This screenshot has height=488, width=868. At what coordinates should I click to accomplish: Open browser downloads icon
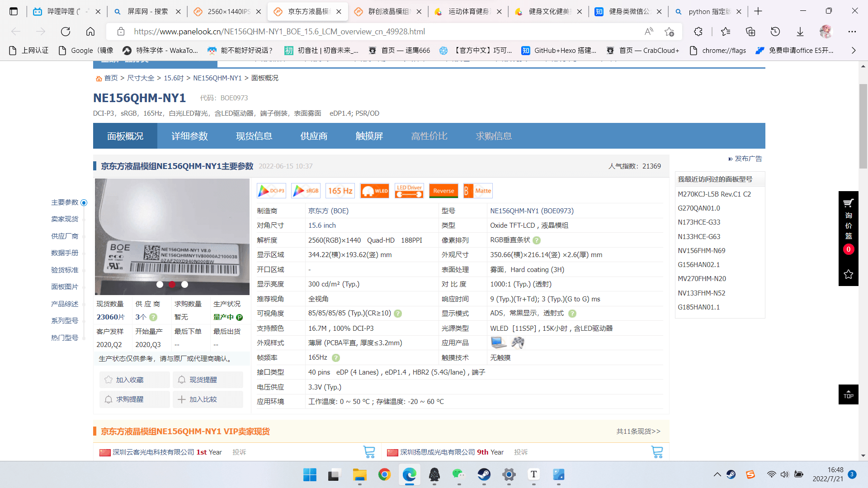click(x=800, y=32)
